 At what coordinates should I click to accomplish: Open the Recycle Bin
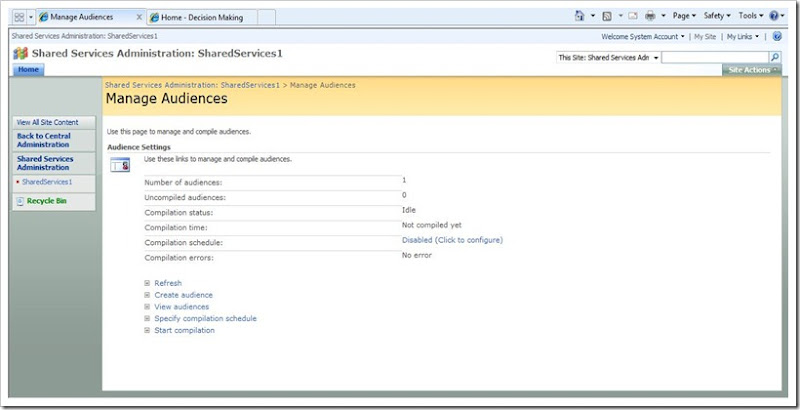point(47,201)
